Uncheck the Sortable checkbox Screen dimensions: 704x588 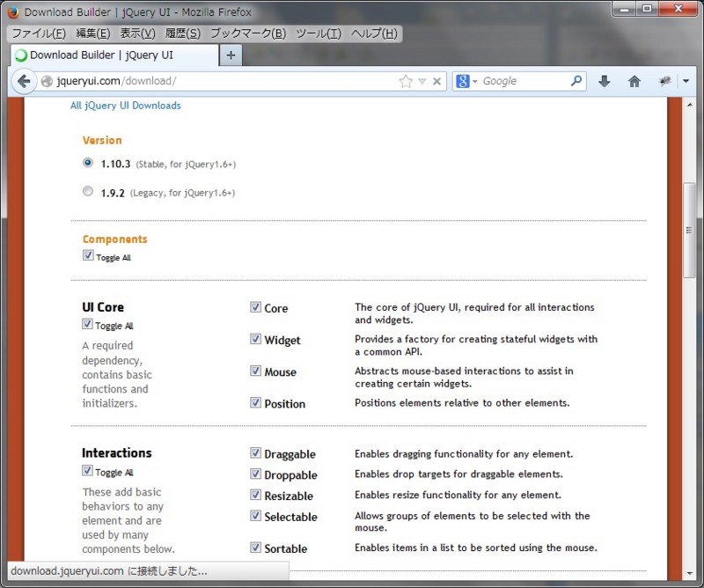255,548
